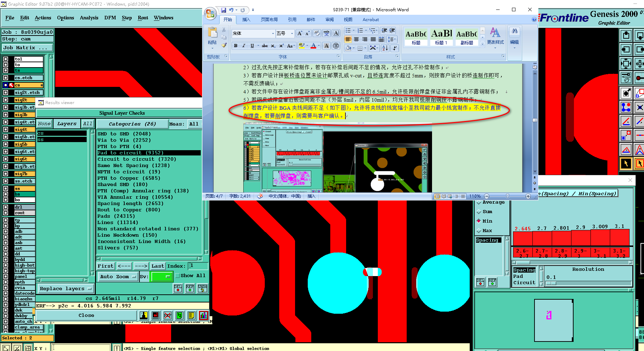Click DEL icon in Results viewer
Screen dimensions: 644x351
(178, 288)
